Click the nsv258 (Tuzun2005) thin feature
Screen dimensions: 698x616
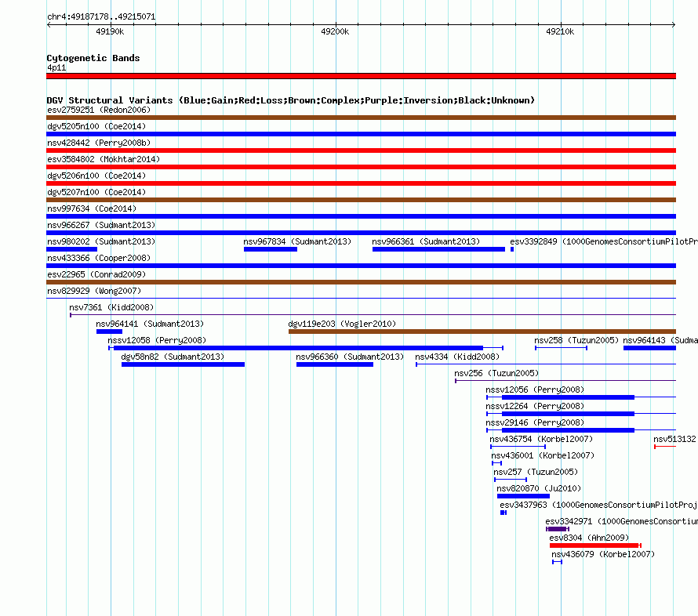561,348
